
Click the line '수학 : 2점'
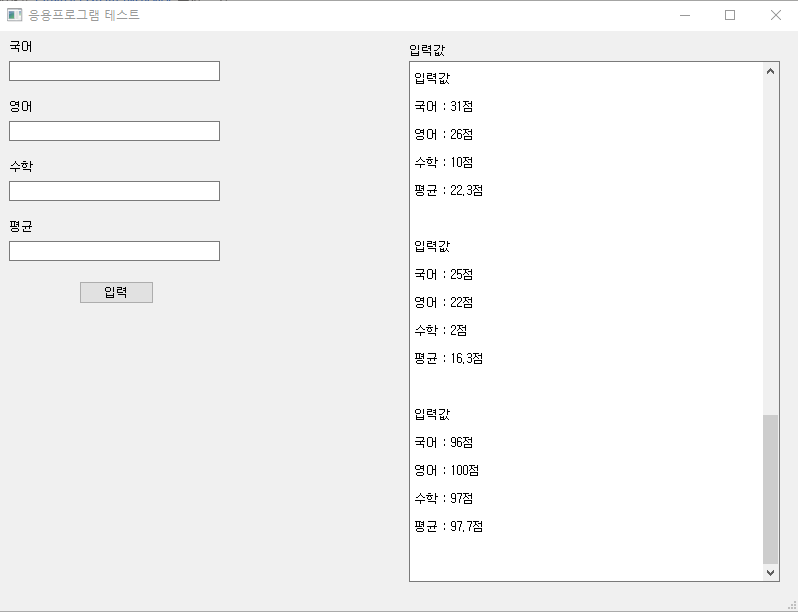(x=441, y=331)
